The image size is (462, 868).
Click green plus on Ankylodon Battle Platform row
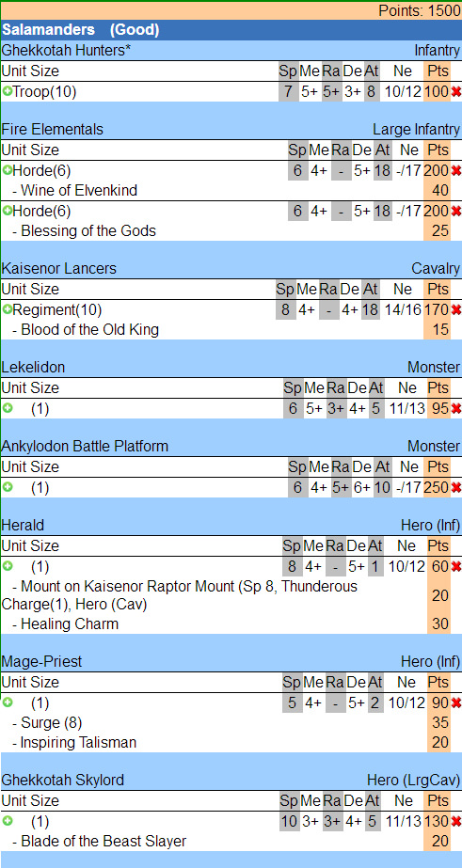coord(7,487)
